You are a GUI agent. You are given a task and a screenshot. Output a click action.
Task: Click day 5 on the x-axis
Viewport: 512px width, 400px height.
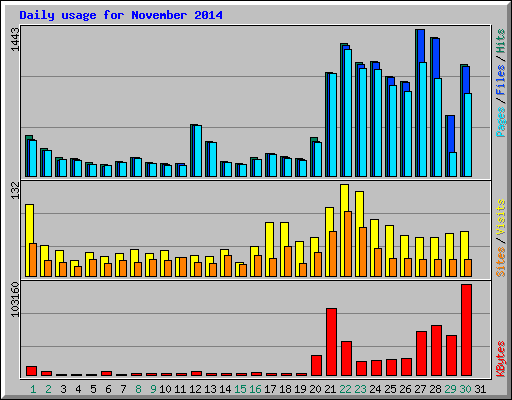tap(93, 389)
